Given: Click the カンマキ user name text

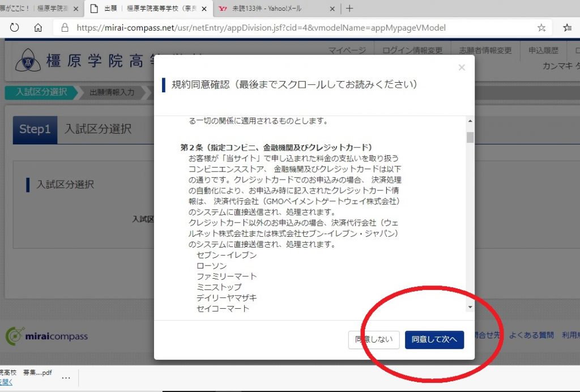Looking at the screenshot, I should point(561,66).
